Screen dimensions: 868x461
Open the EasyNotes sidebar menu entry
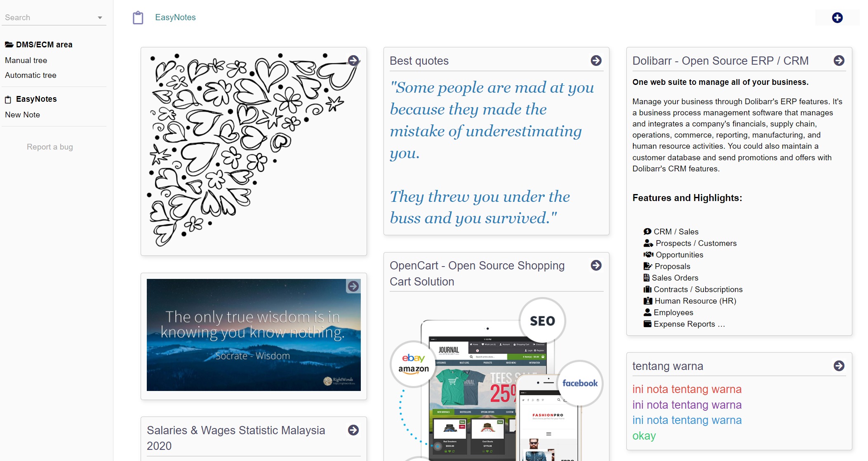[x=31, y=99]
